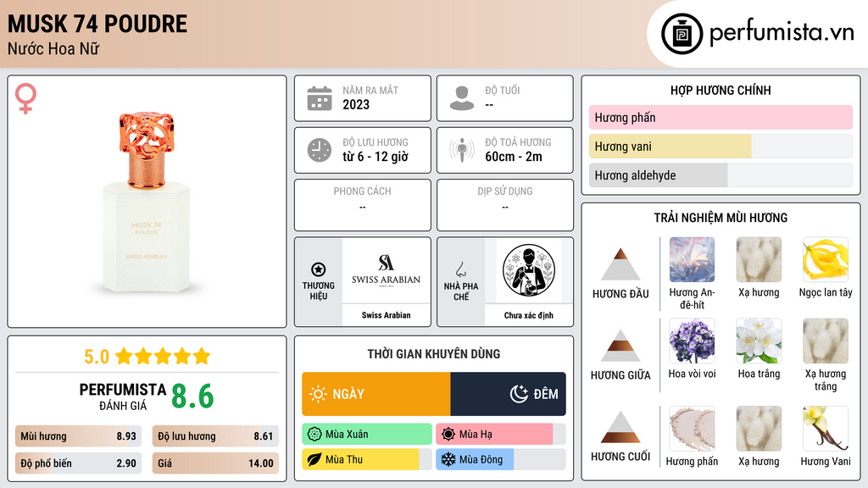The width and height of the screenshot is (868, 488).
Task: Click the MUSK 74 POUDRE title
Action: (97, 25)
